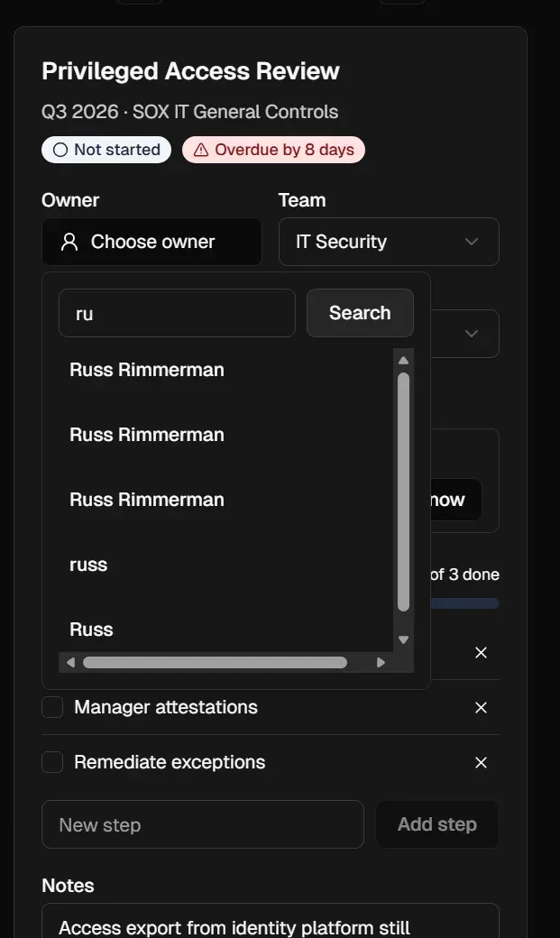Viewport: 560px width, 938px height.
Task: Click the scroll right arrow of results list
Action: click(x=381, y=662)
